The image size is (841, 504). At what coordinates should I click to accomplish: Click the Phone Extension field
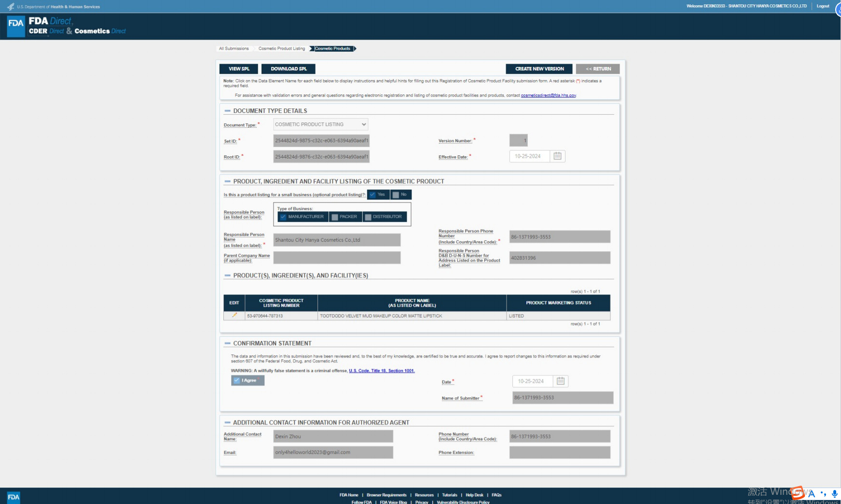tap(560, 452)
